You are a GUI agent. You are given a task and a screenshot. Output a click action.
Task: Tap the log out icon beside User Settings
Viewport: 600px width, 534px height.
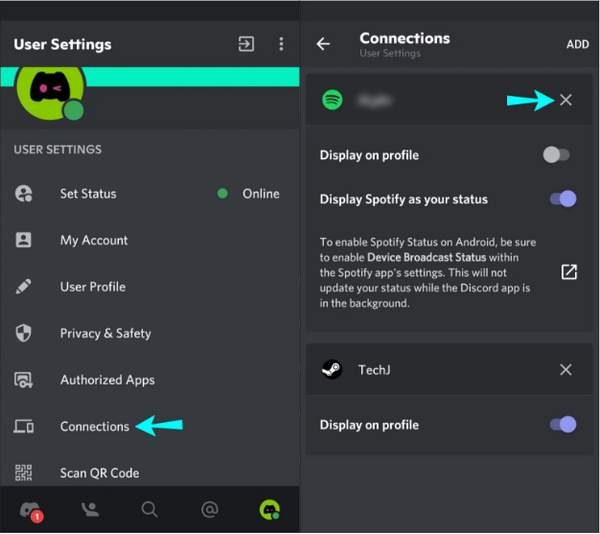(x=246, y=44)
